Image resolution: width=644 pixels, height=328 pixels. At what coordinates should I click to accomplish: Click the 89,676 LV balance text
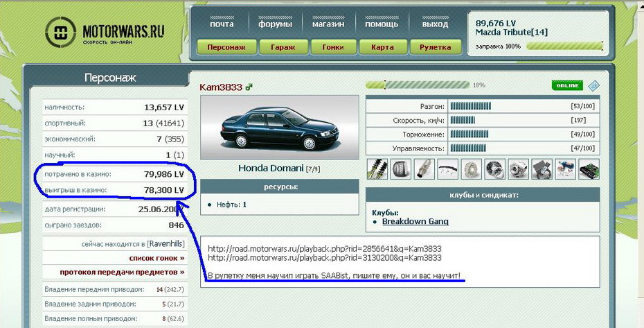tap(496, 24)
